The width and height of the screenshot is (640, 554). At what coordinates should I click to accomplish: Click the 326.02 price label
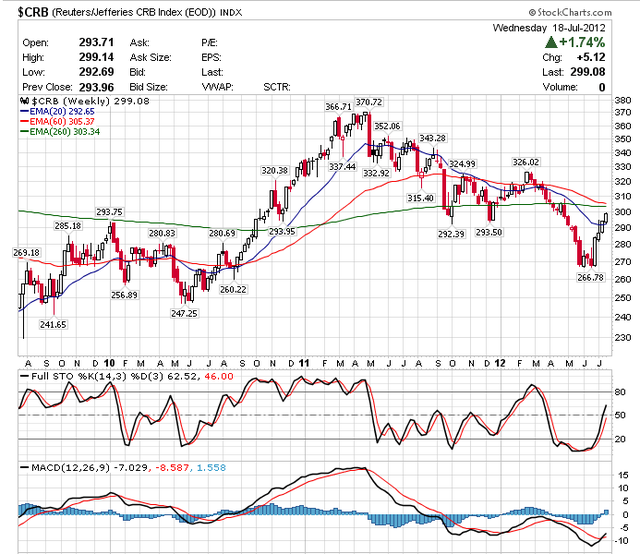coord(526,162)
